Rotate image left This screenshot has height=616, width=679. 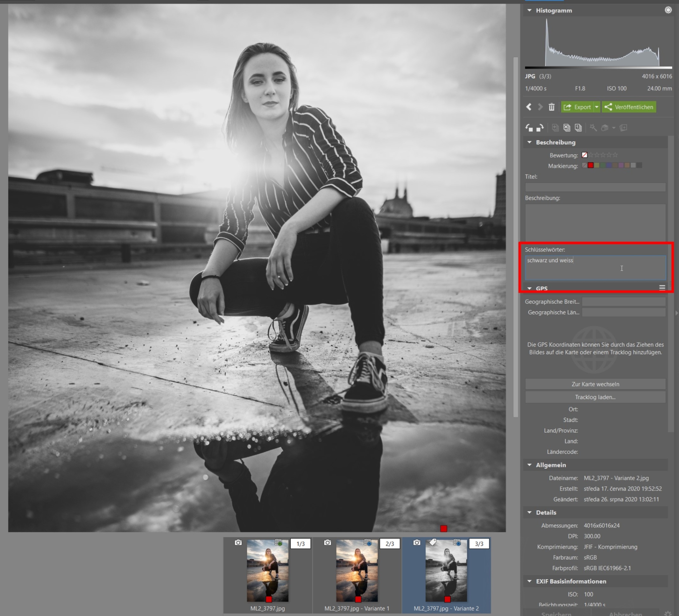pyautogui.click(x=529, y=128)
